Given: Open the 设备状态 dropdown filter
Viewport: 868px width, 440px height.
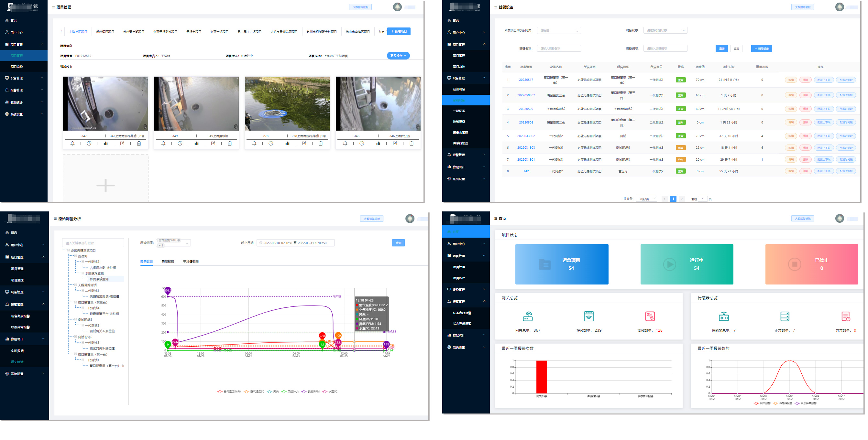Looking at the screenshot, I should click(x=665, y=30).
